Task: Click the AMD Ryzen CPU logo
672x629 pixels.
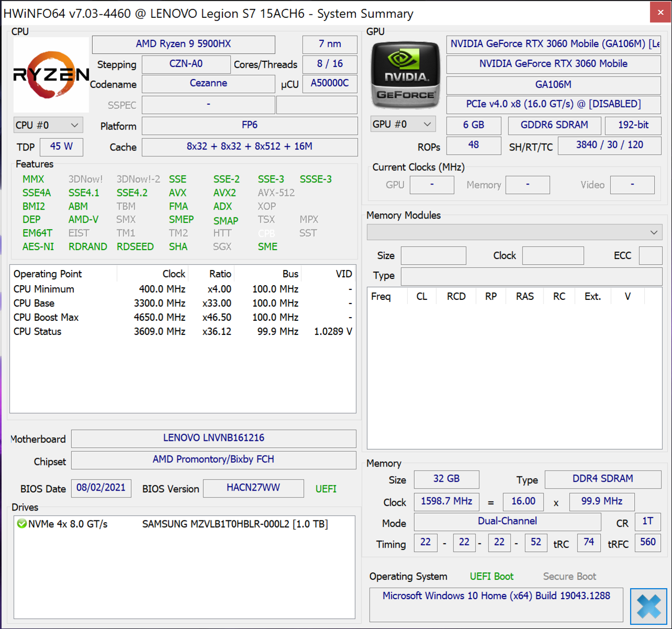Action: [x=51, y=74]
